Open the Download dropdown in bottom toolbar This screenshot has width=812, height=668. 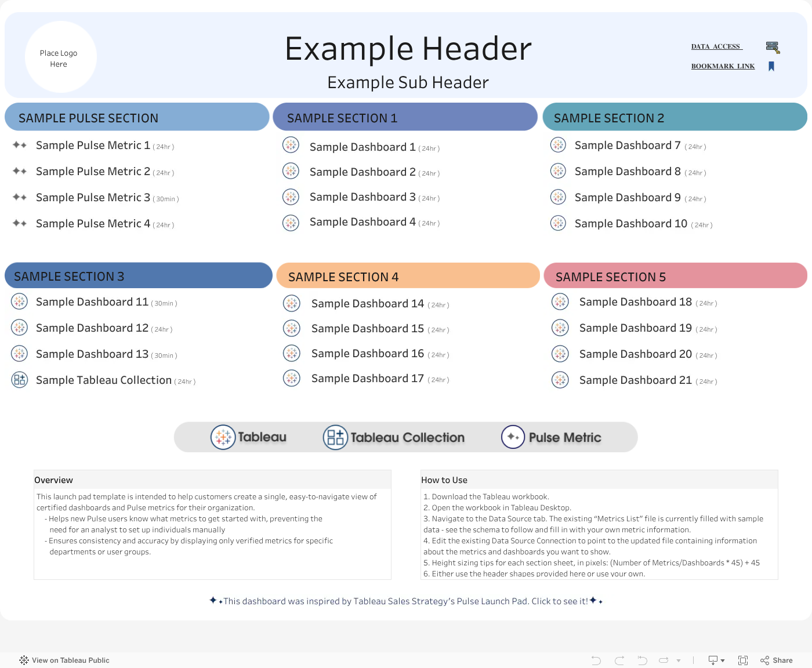coord(716,660)
